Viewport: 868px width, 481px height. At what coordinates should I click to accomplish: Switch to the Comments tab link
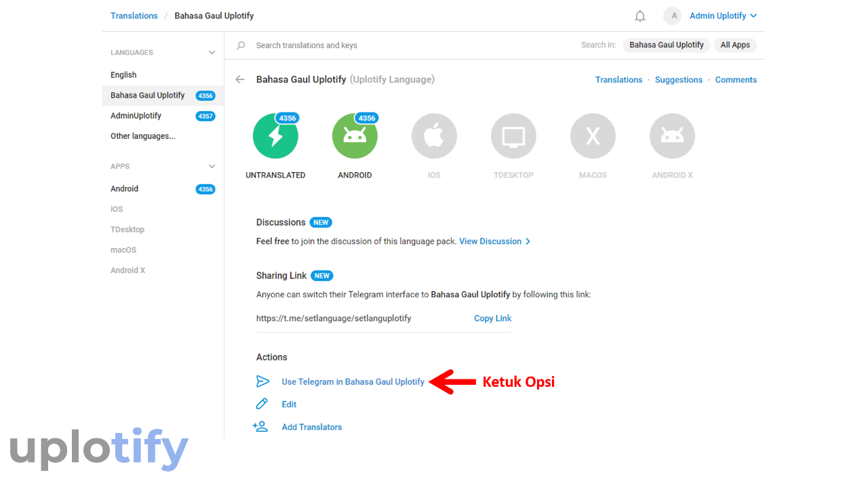(736, 80)
